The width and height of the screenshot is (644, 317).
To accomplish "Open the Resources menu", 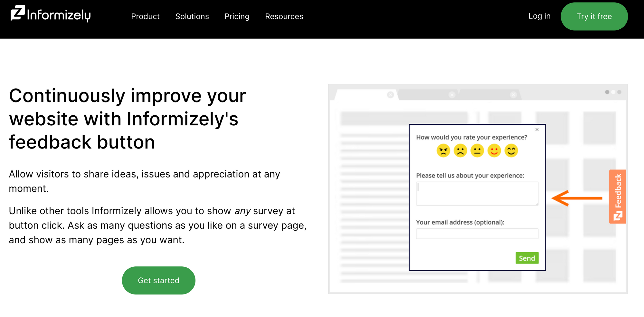I will (x=284, y=16).
